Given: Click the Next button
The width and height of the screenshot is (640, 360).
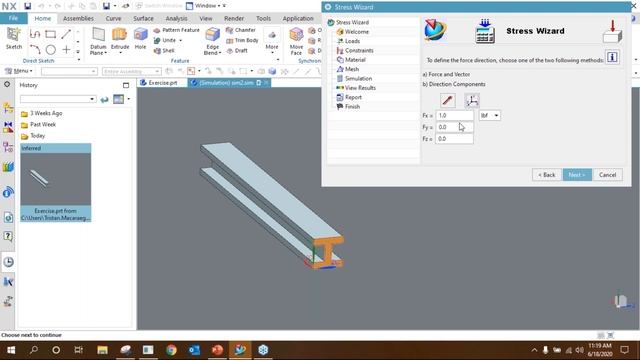Looking at the screenshot, I should tap(577, 175).
